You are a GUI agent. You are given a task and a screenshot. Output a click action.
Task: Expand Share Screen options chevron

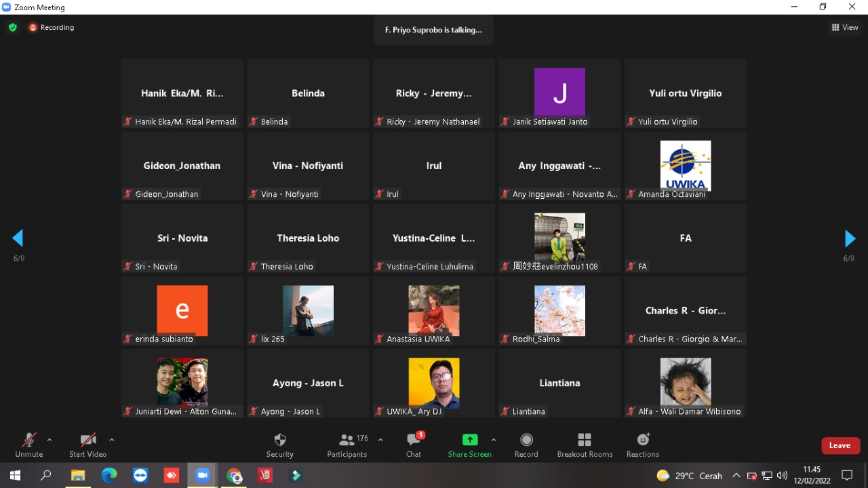pos(494,440)
